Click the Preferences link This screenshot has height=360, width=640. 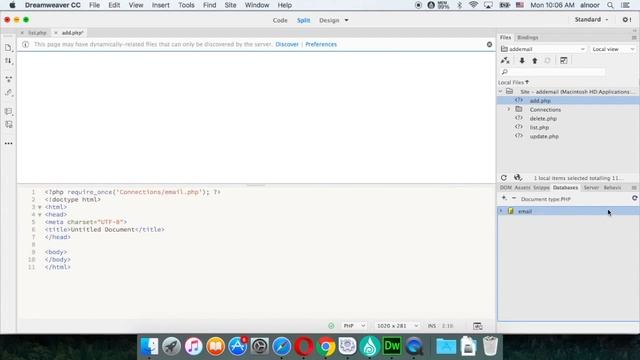(x=321, y=44)
